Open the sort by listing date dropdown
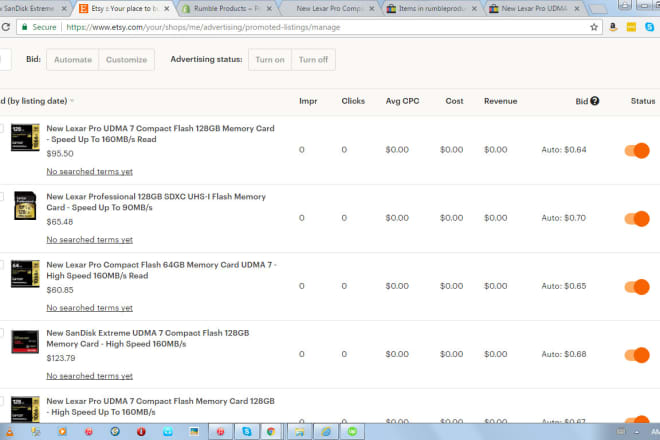Viewport: 660px width, 440px height. tap(37, 101)
